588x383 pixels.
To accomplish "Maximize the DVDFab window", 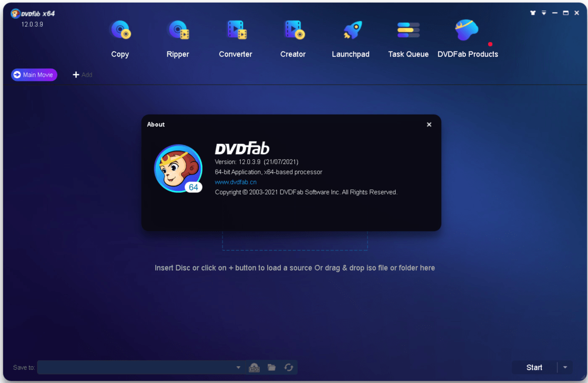I will tap(566, 13).
